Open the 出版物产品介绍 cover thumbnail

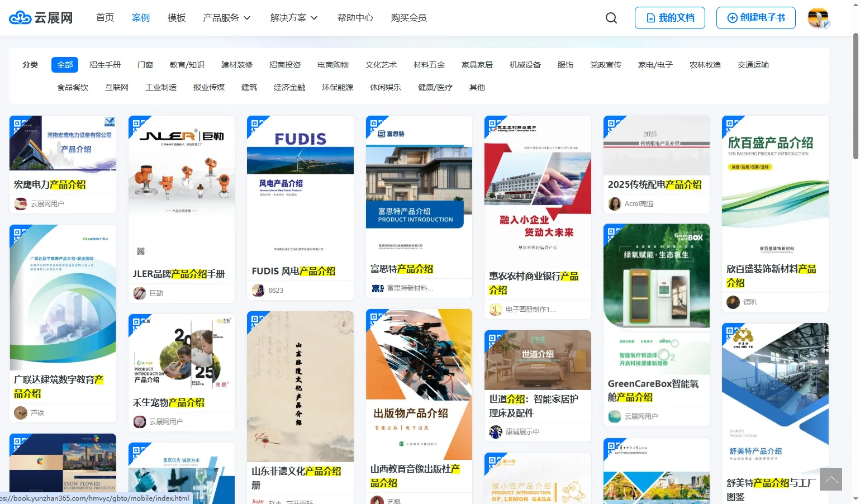[x=419, y=384]
